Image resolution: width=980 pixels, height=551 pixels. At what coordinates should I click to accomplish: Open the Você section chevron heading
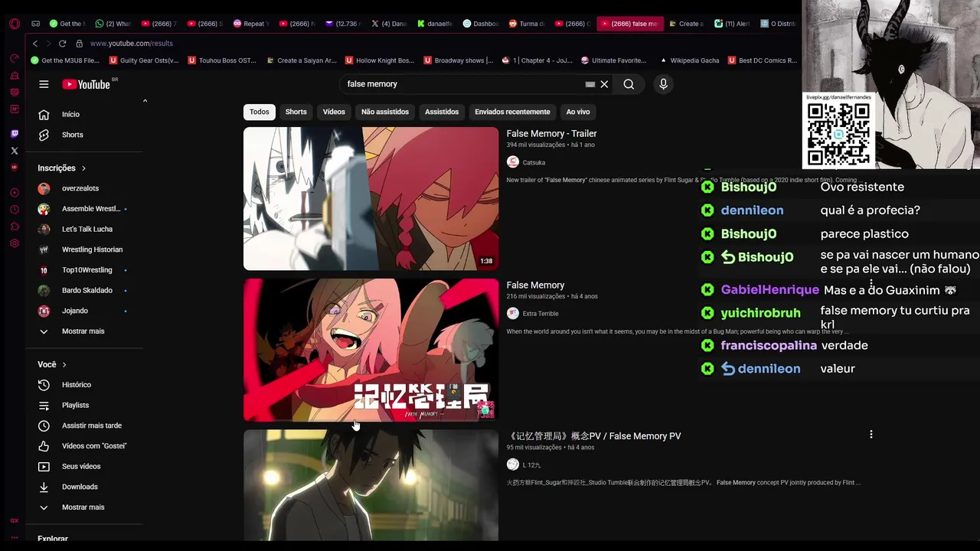52,364
